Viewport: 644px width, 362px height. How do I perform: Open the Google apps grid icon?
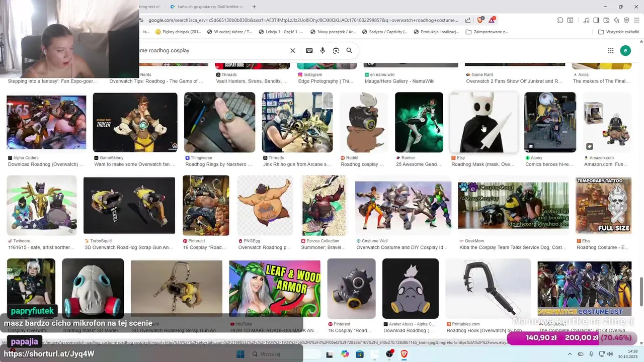[611, 50]
